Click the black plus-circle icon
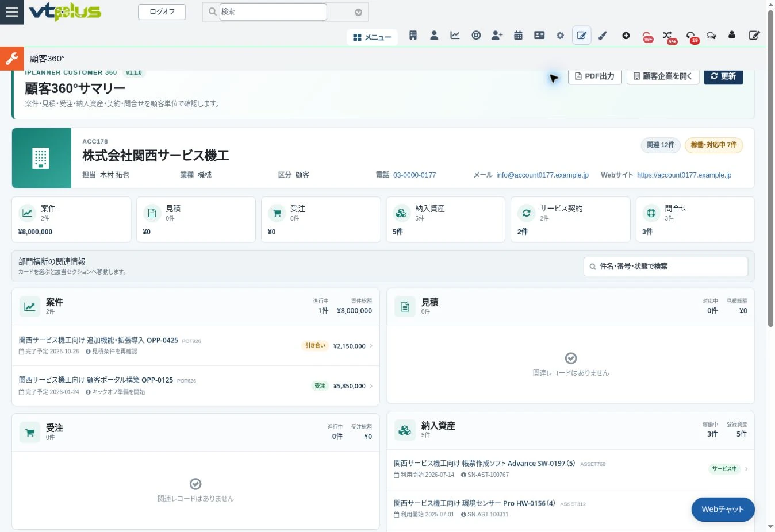This screenshot has height=532, width=775. click(626, 36)
